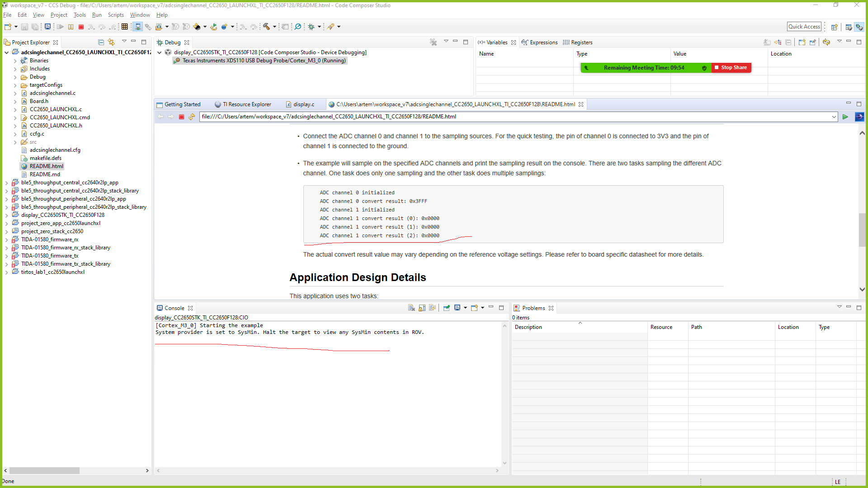Click the red Terminate debug button
Viewport: 868px width, 488px height.
pyautogui.click(x=81, y=27)
